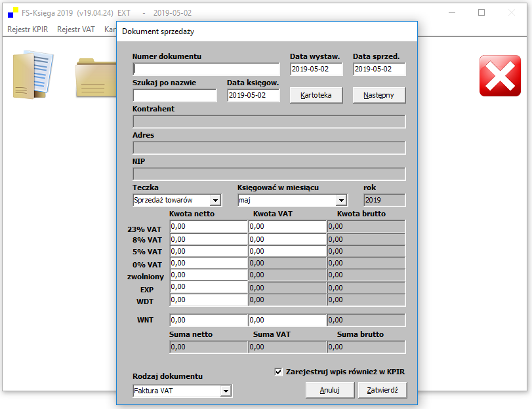Viewport: 532px width, 409px height.
Task: Open the document-with-pages icon in main window
Action: click(33, 75)
